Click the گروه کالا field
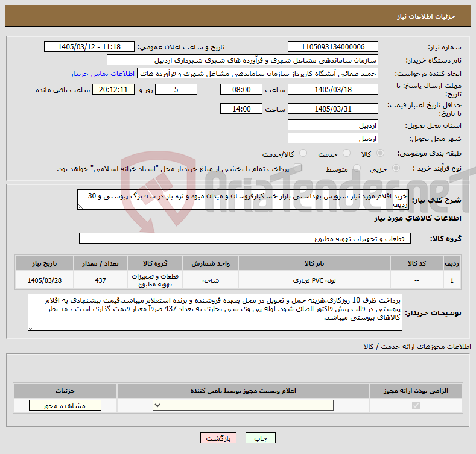The height and width of the screenshot is (454, 476). pyautogui.click(x=245, y=239)
